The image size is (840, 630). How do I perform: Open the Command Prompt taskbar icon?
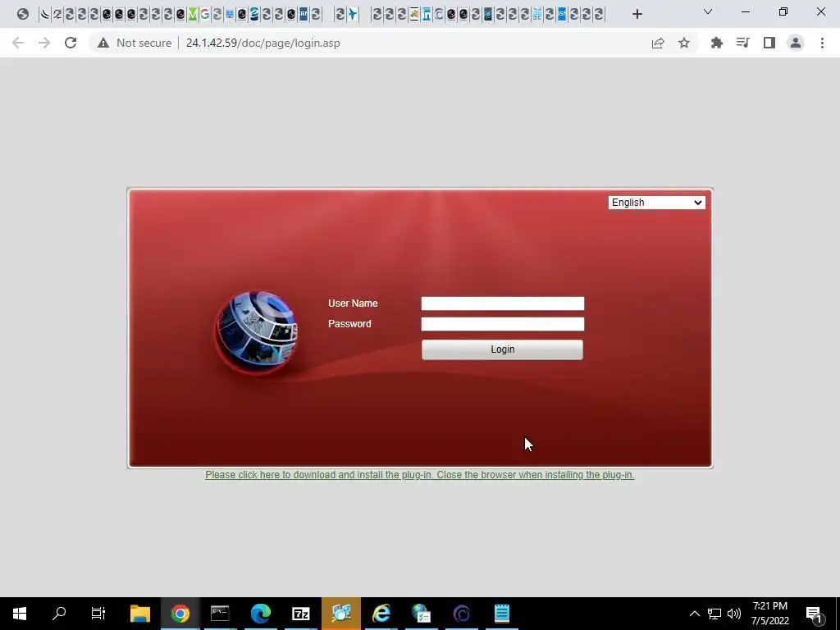point(220,614)
